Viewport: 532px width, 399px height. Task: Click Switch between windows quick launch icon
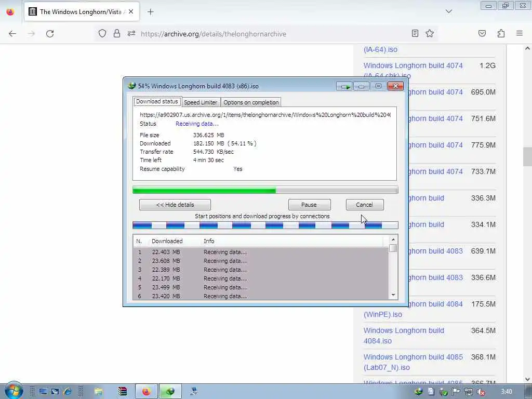pos(55,392)
